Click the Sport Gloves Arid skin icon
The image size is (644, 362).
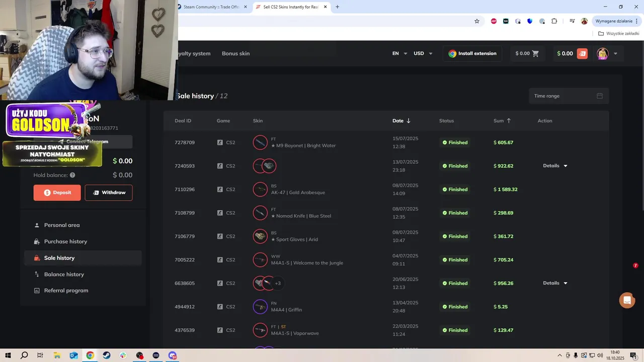click(260, 236)
